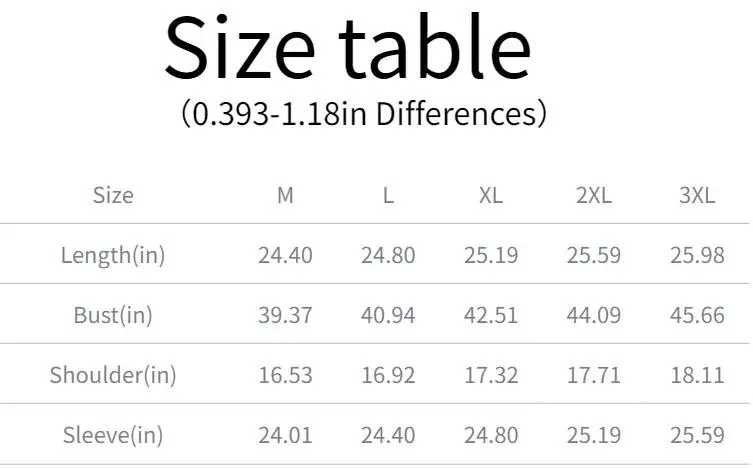Image resolution: width=753 pixels, height=468 pixels.
Task: Select the 25.98 length value for 3XL
Action: click(697, 255)
